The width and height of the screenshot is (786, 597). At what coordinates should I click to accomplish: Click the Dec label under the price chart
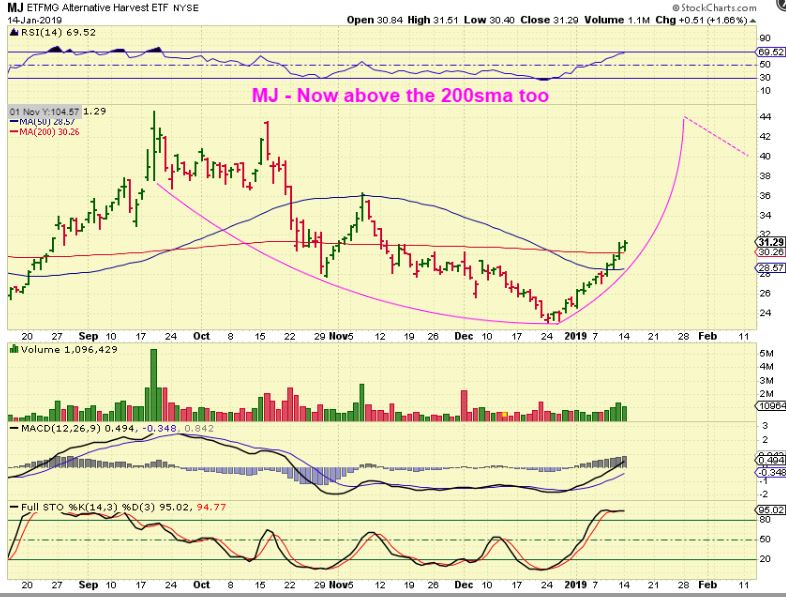[464, 336]
